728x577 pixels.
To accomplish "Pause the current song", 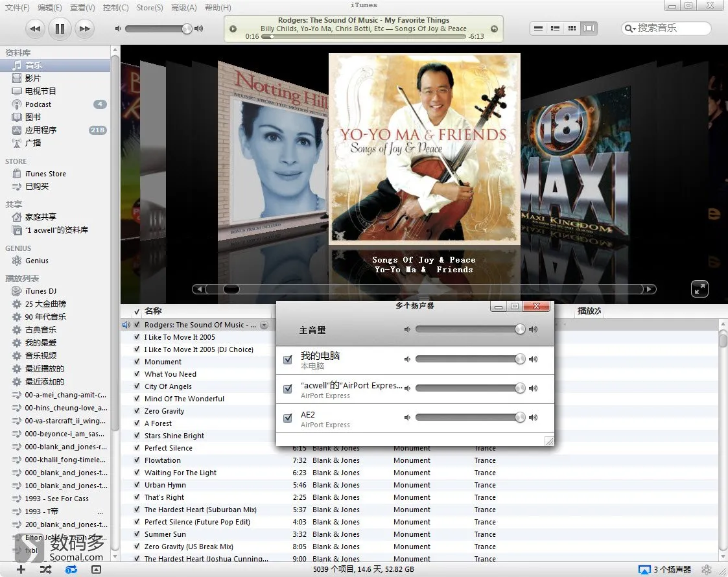I will tap(60, 29).
